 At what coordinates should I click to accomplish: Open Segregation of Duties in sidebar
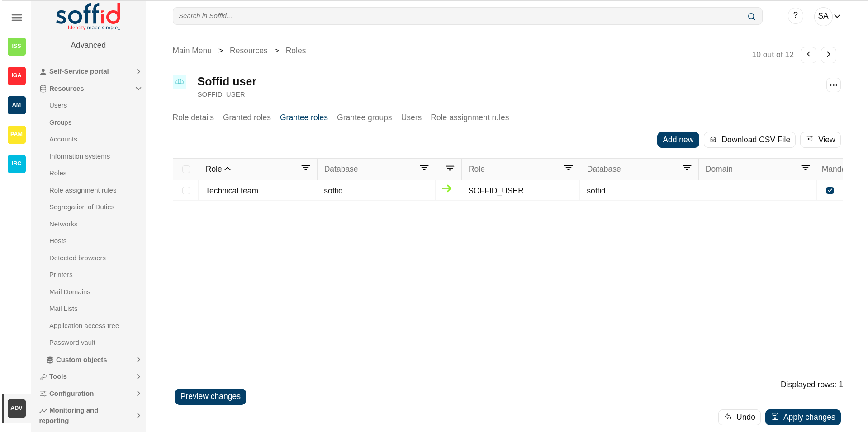pyautogui.click(x=82, y=207)
